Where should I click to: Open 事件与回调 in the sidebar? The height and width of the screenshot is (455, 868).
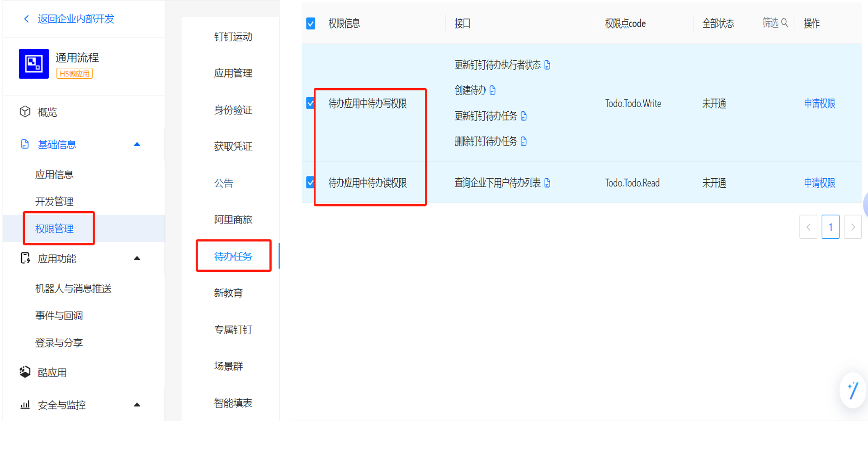(59, 316)
